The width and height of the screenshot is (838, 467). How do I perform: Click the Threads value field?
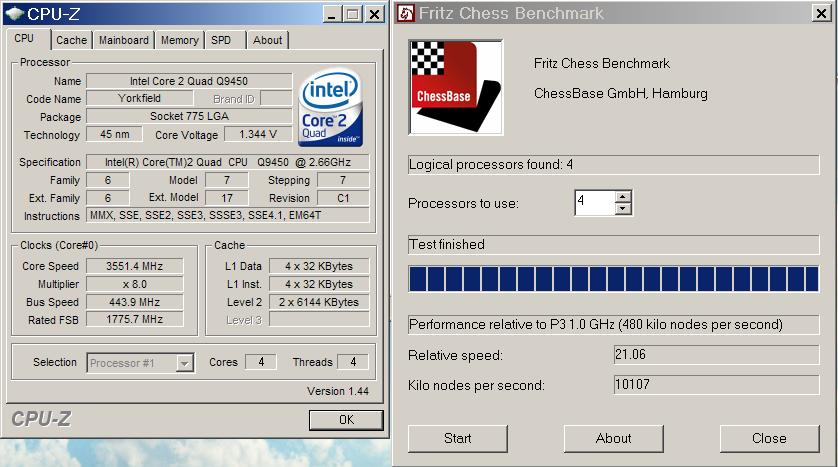[353, 362]
